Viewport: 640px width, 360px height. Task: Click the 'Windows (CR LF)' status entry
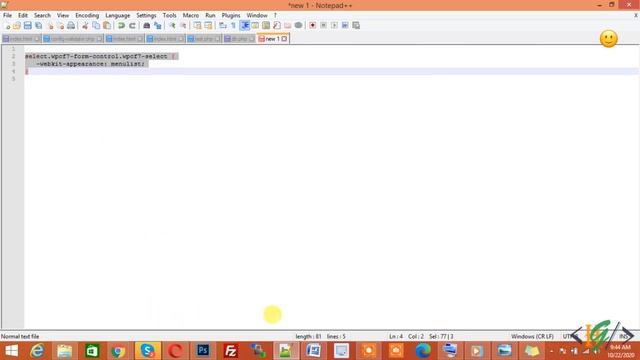click(532, 337)
